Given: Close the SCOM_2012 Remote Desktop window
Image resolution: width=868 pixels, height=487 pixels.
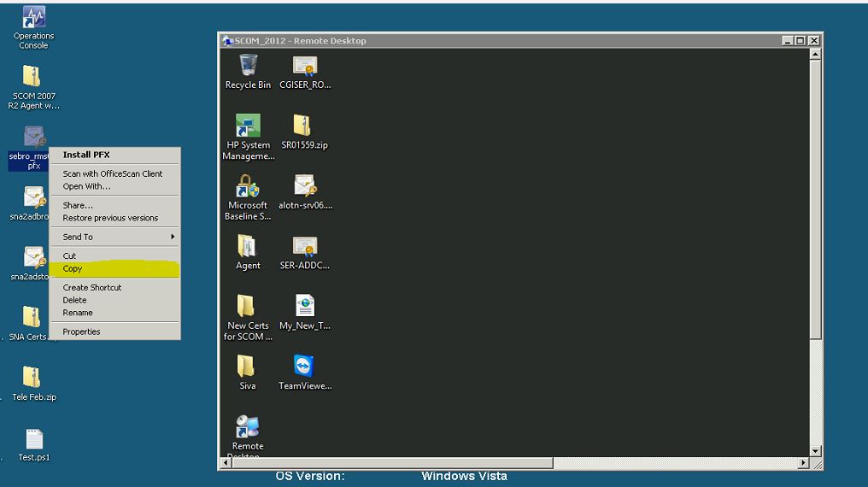Looking at the screenshot, I should point(813,40).
